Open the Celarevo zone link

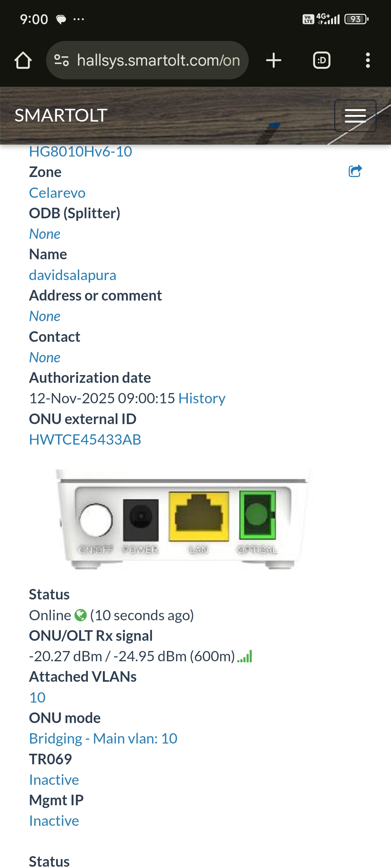pyautogui.click(x=57, y=193)
